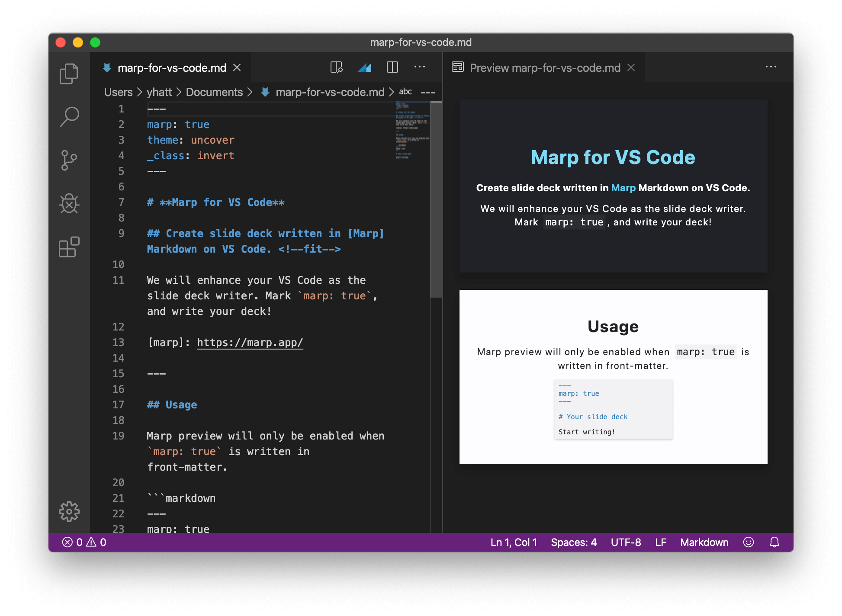Screen dimensions: 842x616
Task: Open notifications via the bell icon
Action: coord(774,542)
